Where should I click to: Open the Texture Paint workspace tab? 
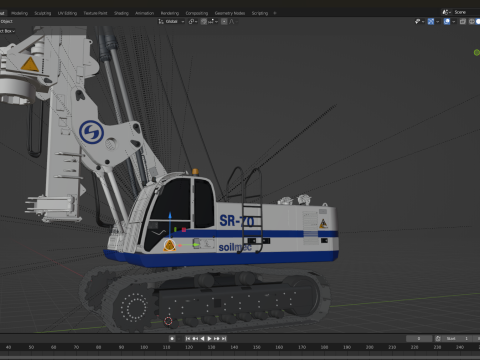tap(95, 13)
